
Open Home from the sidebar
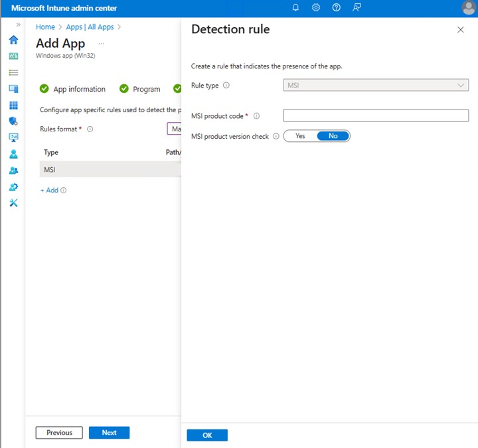[13, 40]
